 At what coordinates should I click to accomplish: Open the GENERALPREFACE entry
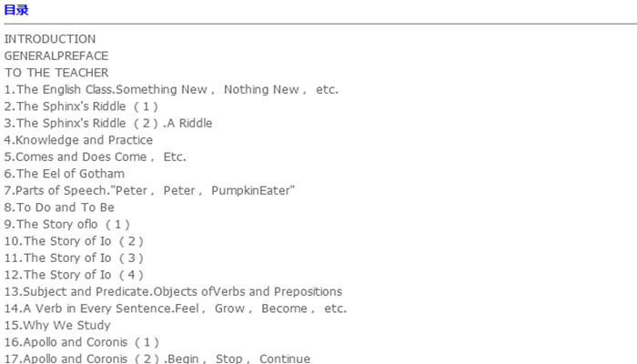click(x=56, y=56)
